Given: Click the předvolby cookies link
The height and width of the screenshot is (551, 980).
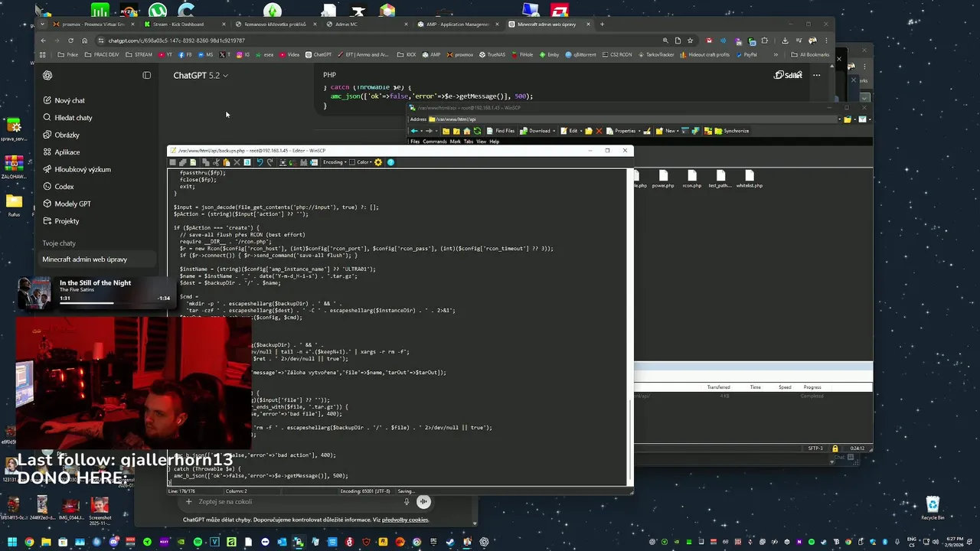Looking at the screenshot, I should 405,520.
